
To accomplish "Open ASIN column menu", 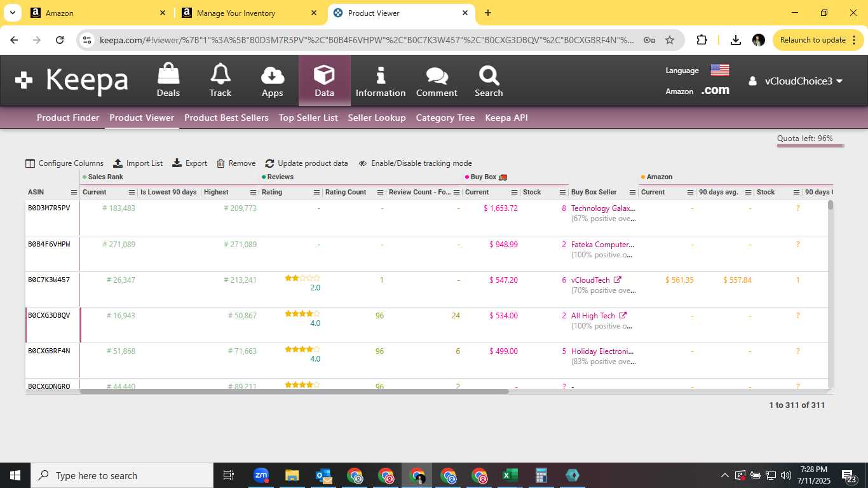I will click(x=74, y=192).
